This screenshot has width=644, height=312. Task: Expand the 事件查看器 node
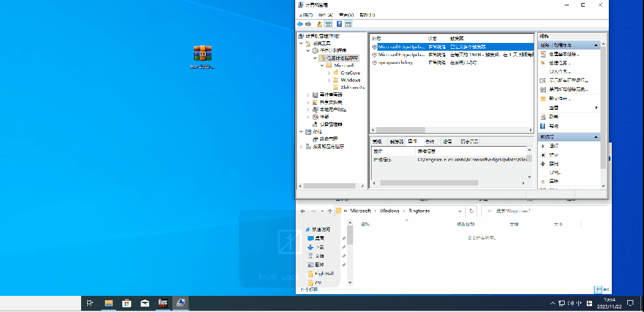[x=308, y=95]
